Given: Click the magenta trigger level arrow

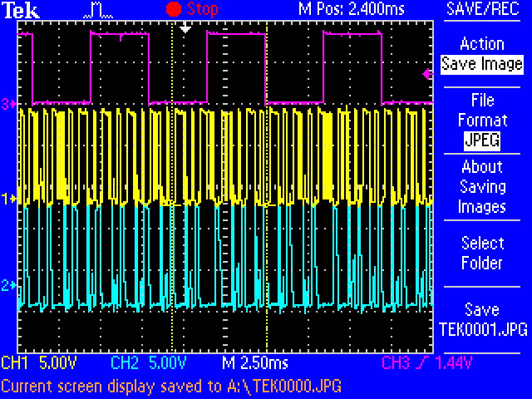Looking at the screenshot, I should point(428,74).
